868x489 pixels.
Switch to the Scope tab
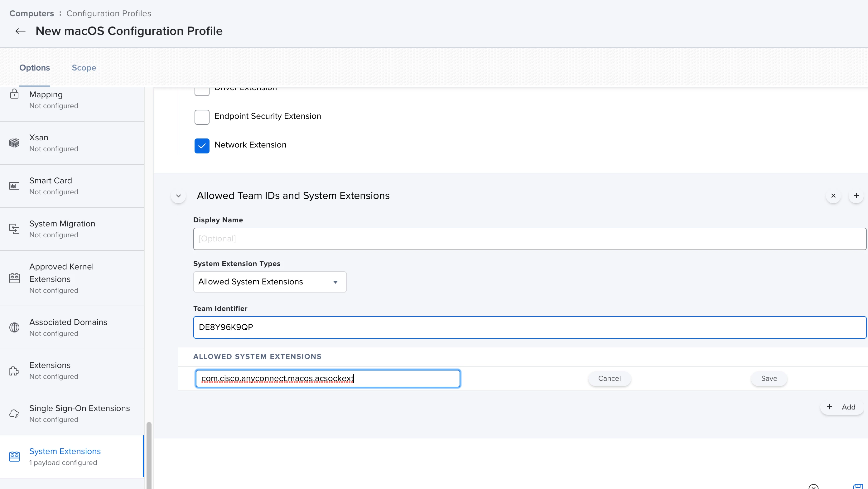tap(84, 68)
